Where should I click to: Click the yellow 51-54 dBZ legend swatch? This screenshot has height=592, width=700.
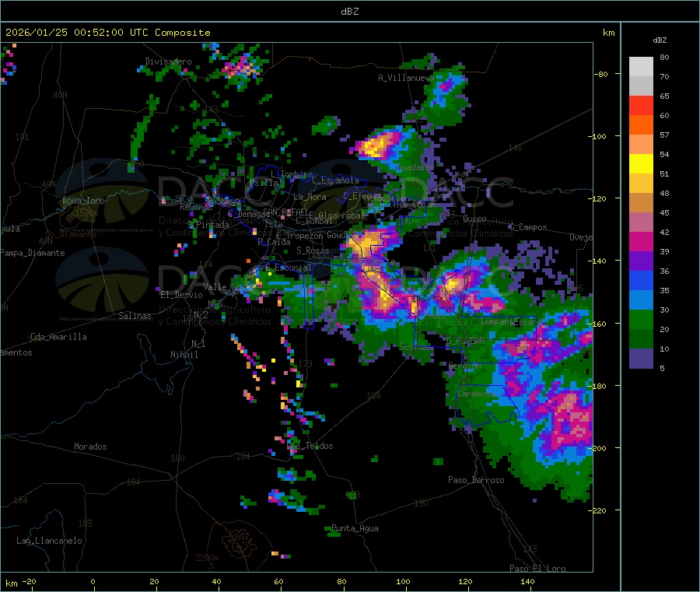point(641,164)
